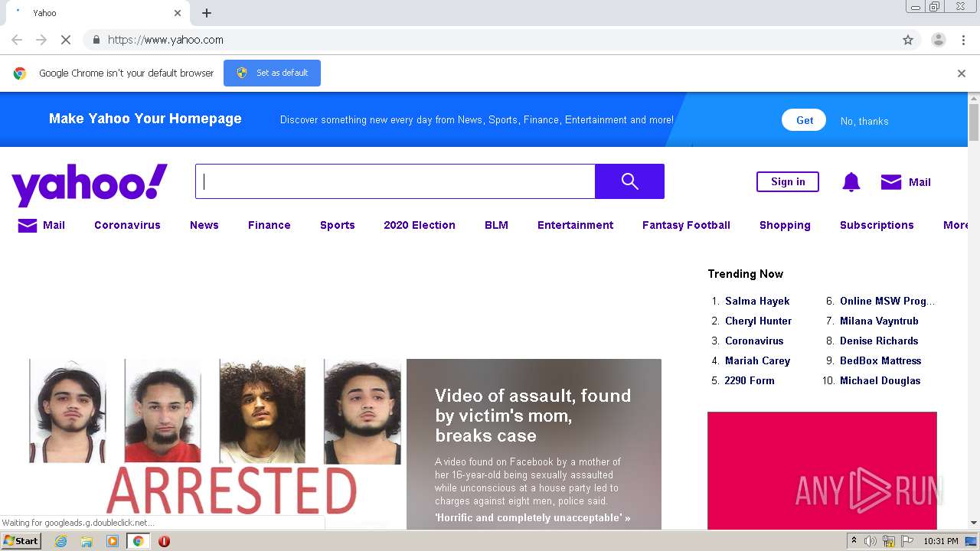Dismiss the default browser infobar

point(962,73)
